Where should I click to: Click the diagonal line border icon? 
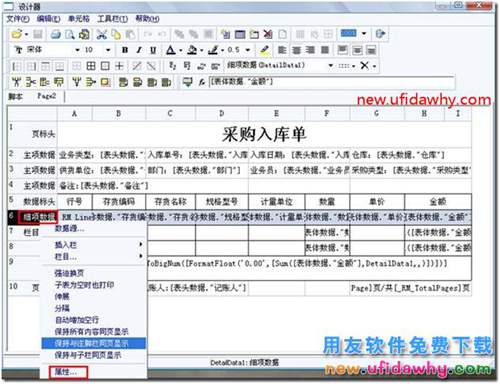coord(137,66)
